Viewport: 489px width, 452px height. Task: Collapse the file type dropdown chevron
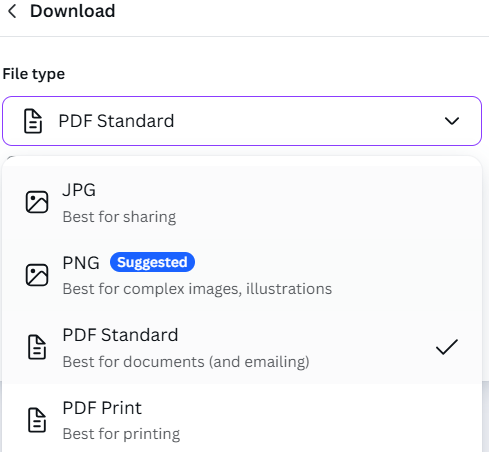pos(452,121)
